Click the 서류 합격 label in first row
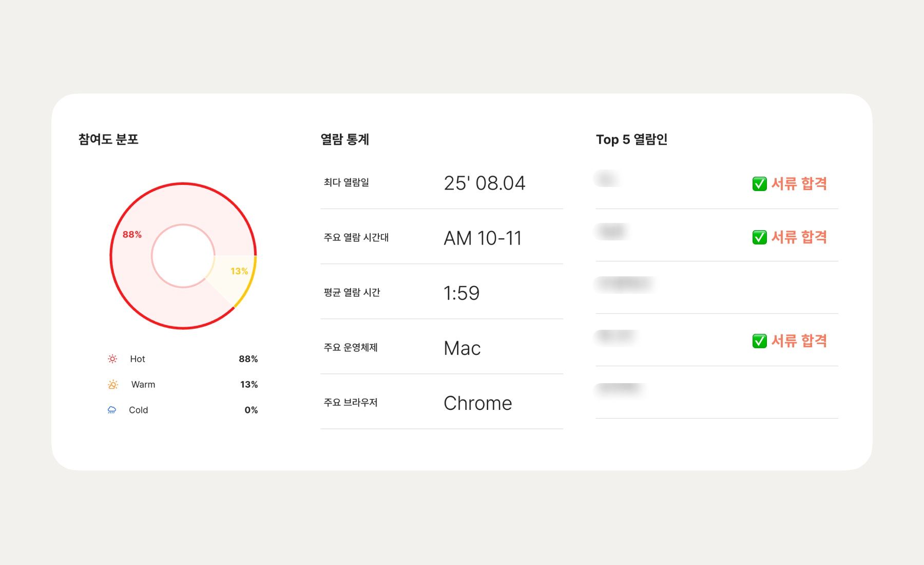Screen dimensions: 924x565 [799, 184]
